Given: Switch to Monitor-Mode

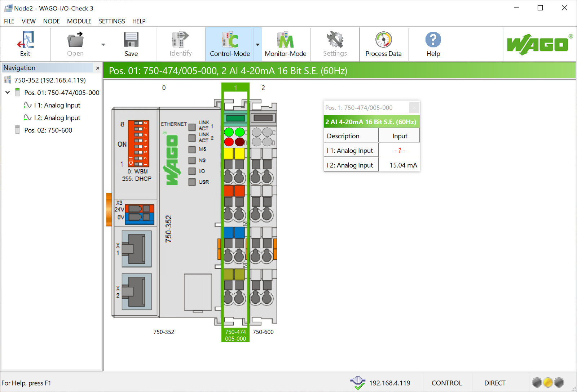Looking at the screenshot, I should coord(286,44).
